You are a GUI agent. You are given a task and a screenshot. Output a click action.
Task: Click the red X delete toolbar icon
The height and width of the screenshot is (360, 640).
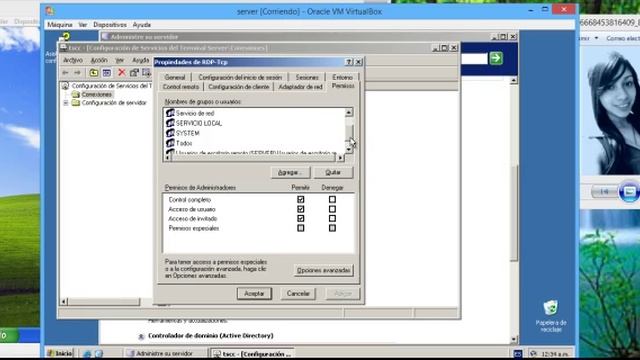point(122,73)
